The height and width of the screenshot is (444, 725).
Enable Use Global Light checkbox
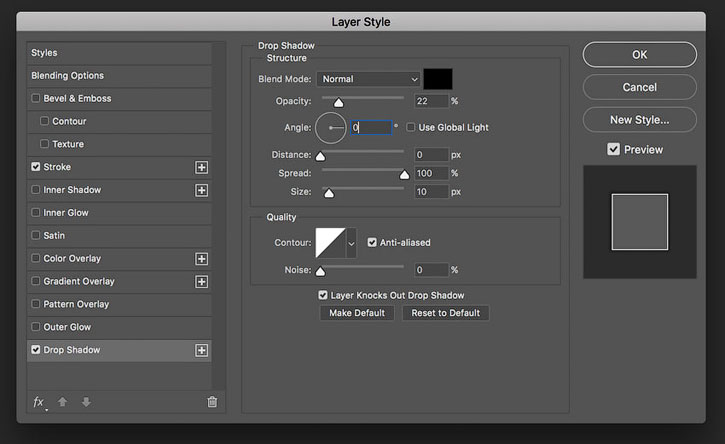point(411,127)
